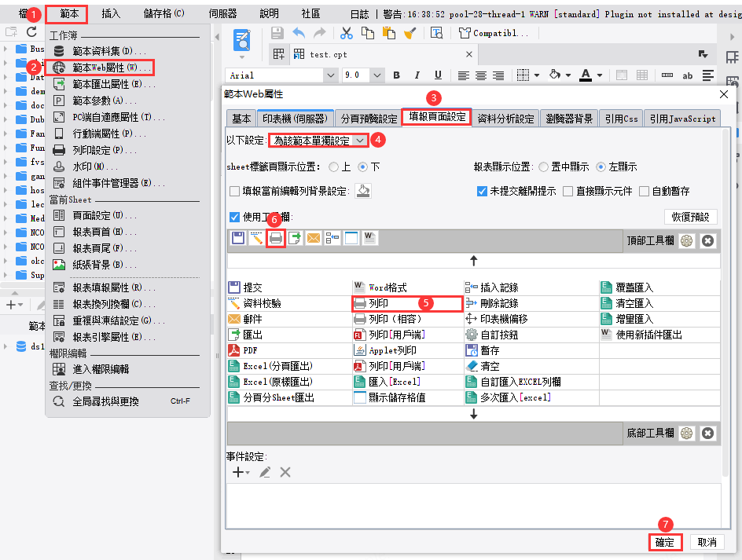Disable the 未提交離開提示 checkbox

[481, 191]
